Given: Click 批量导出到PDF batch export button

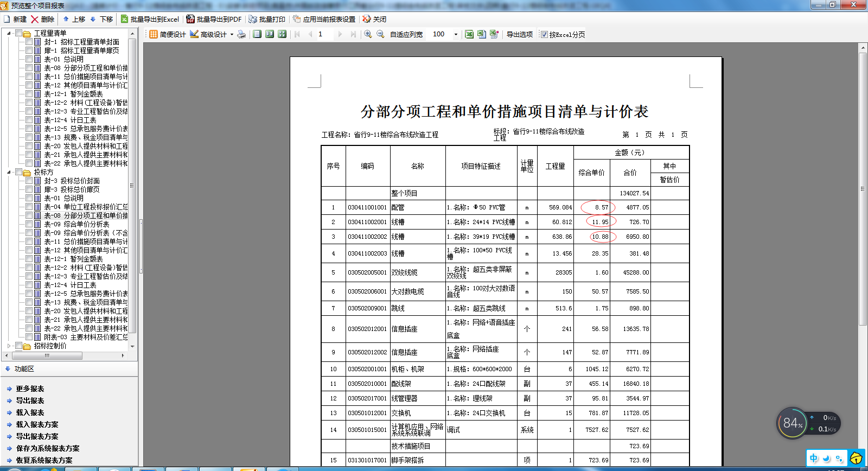Looking at the screenshot, I should point(214,19).
